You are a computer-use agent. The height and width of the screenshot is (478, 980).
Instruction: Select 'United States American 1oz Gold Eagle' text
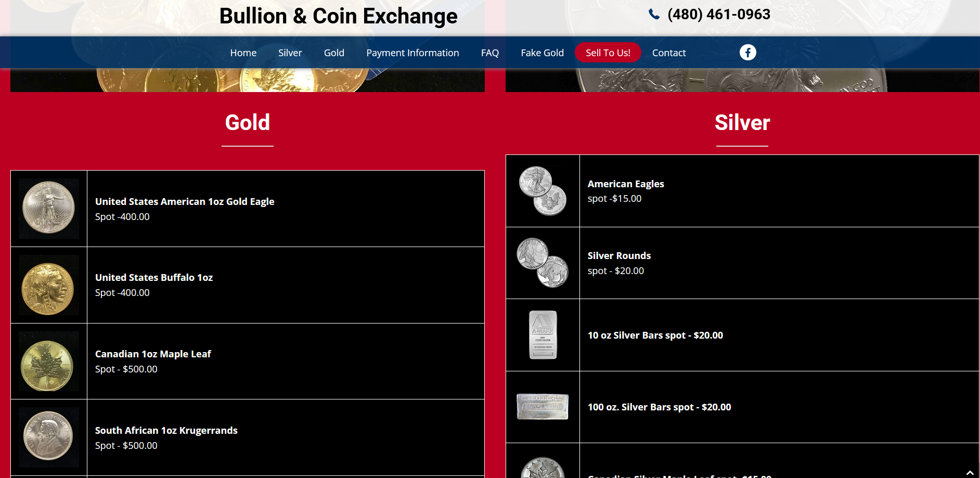coord(185,201)
